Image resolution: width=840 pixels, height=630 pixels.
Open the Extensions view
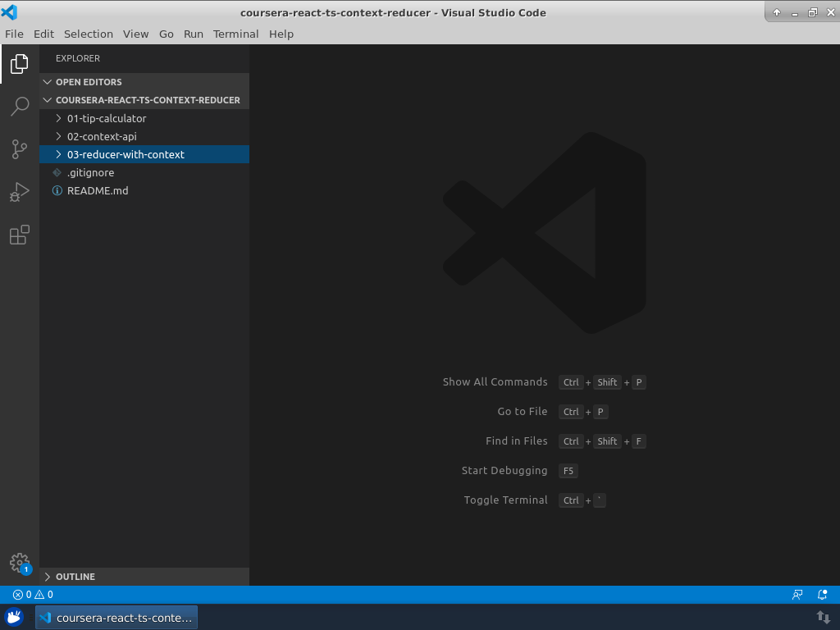tap(20, 235)
